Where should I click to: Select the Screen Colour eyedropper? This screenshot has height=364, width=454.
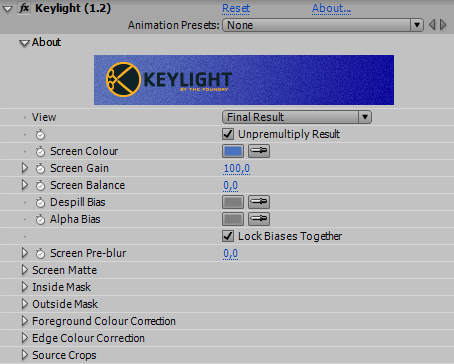click(x=259, y=151)
